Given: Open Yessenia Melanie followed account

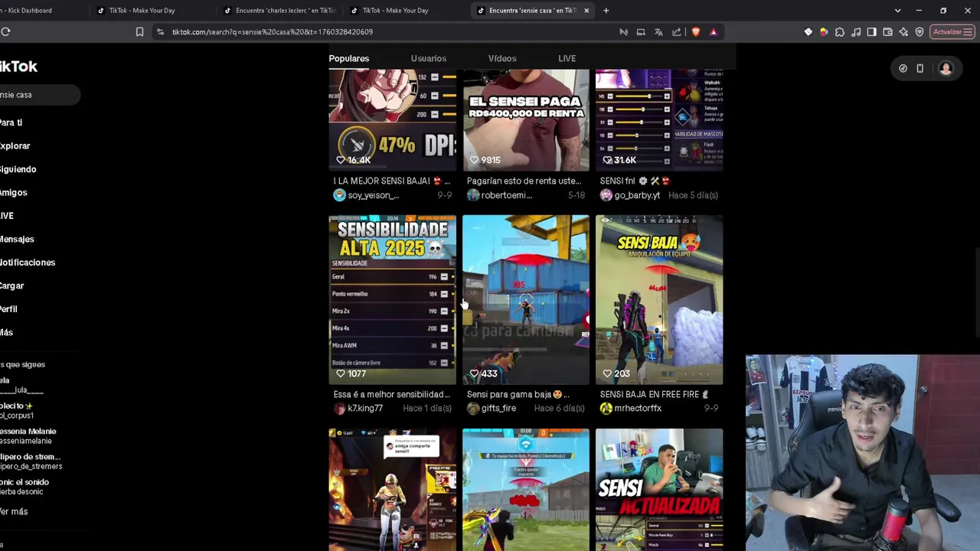Looking at the screenshot, I should pyautogui.click(x=28, y=435).
